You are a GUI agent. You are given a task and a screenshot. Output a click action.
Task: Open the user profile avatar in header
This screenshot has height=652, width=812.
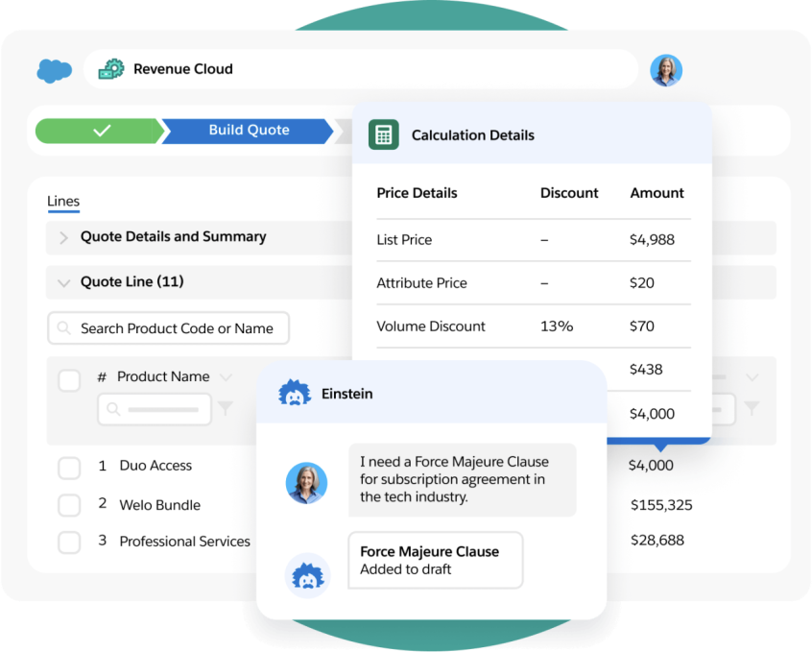pos(666,70)
